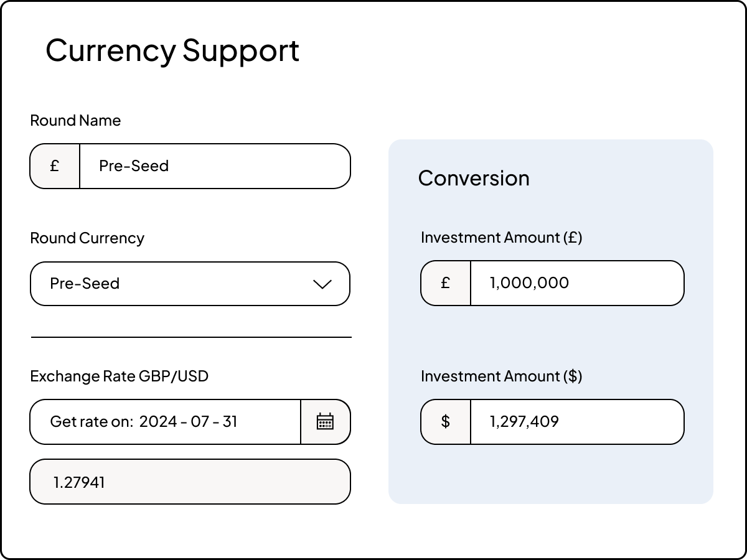Click the Exchange Rate GBP/USD label
Screen dimensions: 747x560
click(120, 376)
